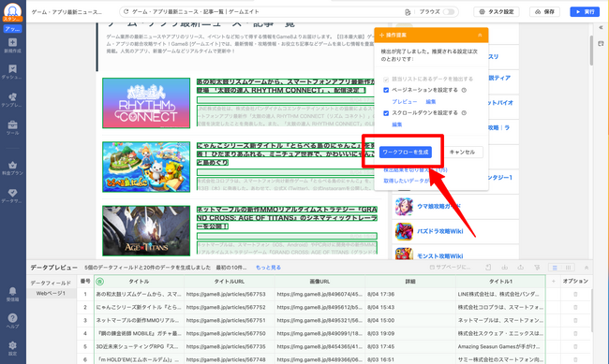Collapse the data preview panel chevron

coord(587,268)
